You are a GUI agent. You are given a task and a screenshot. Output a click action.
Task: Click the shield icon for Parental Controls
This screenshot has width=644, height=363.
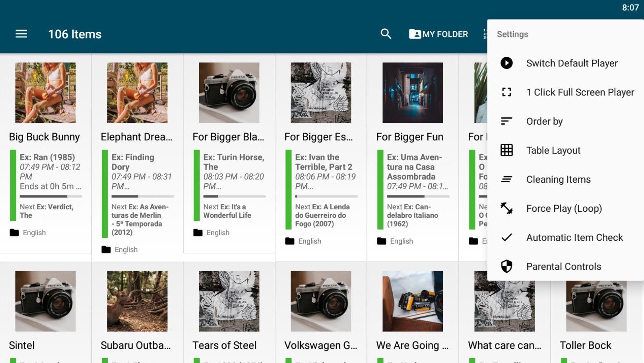click(x=506, y=266)
